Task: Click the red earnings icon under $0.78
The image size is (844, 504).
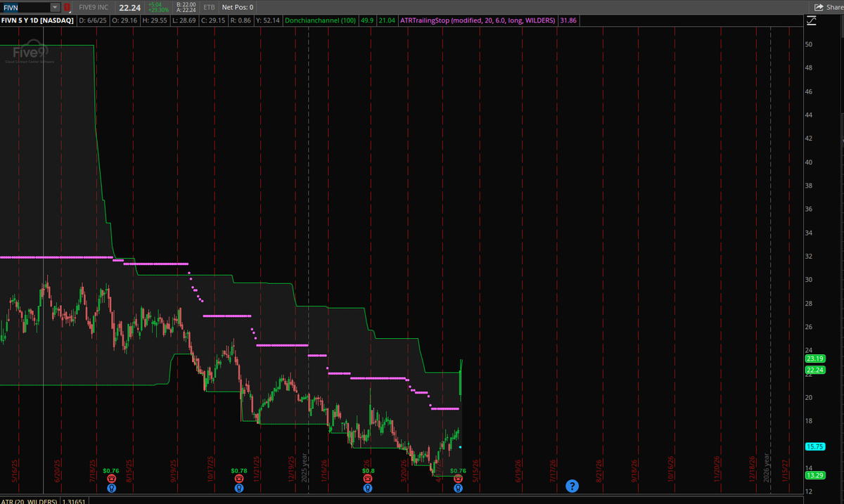Action: click(x=239, y=478)
